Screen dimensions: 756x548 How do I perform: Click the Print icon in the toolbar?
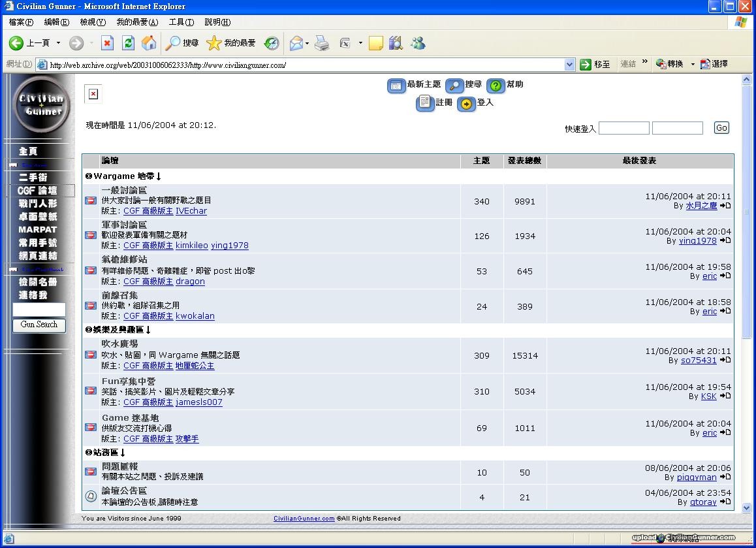[322, 43]
